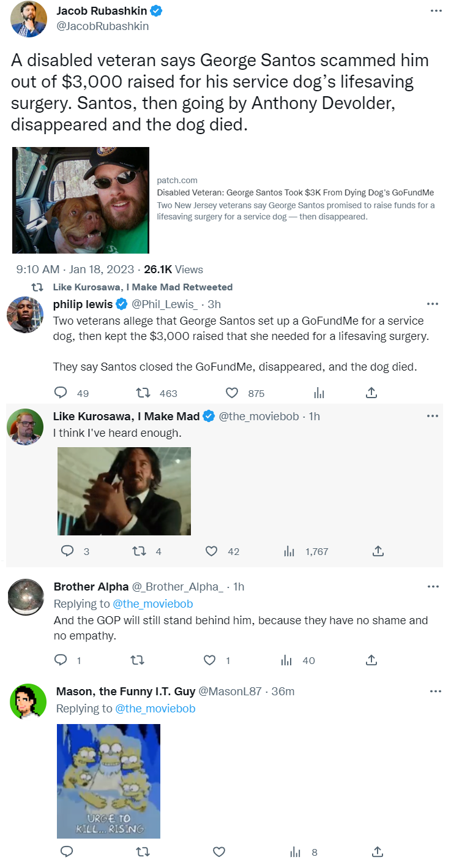Viewport: 451px width, 868px height.
Task: Share the_moviebob's John Wick tweet
Action: (378, 551)
